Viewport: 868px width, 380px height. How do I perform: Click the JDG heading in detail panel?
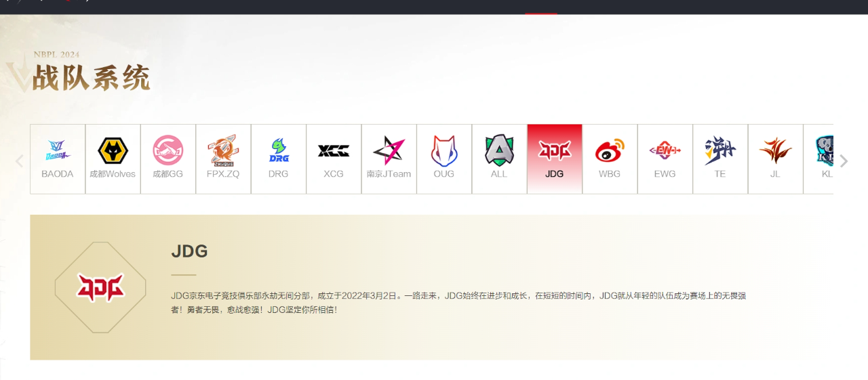(189, 251)
